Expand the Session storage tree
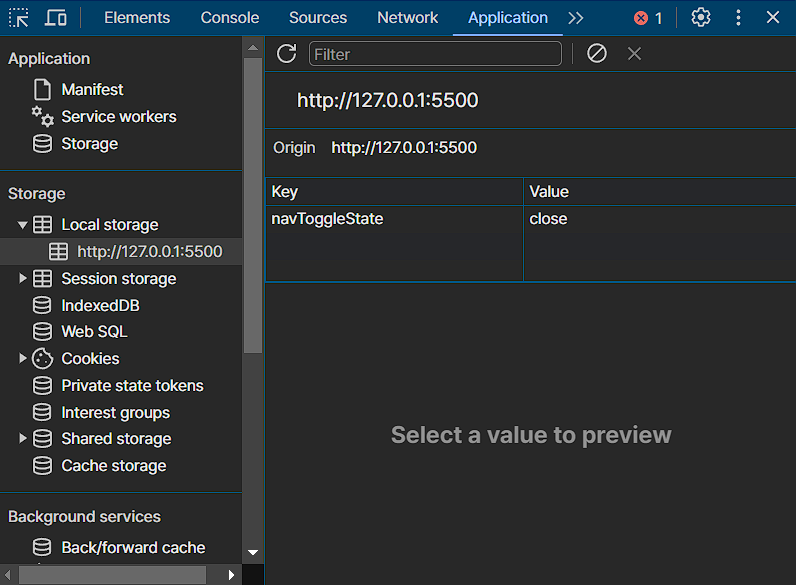796x585 pixels. click(x=23, y=278)
